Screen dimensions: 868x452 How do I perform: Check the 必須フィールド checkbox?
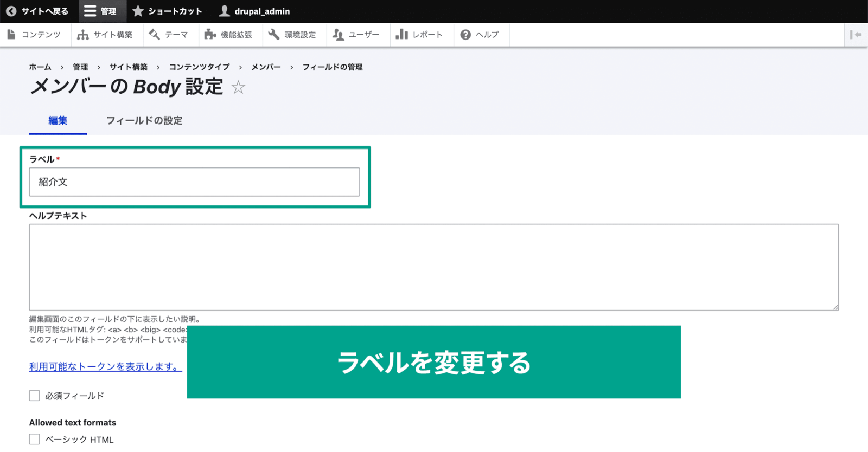coord(35,396)
